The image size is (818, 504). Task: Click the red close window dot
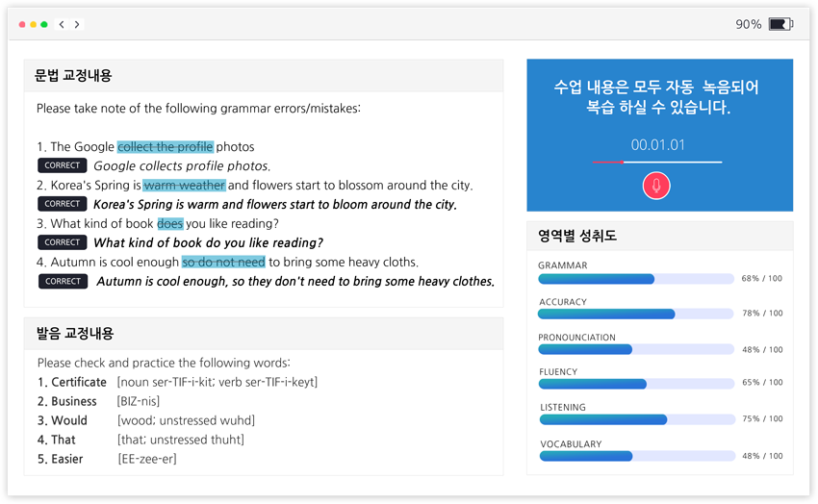22,24
